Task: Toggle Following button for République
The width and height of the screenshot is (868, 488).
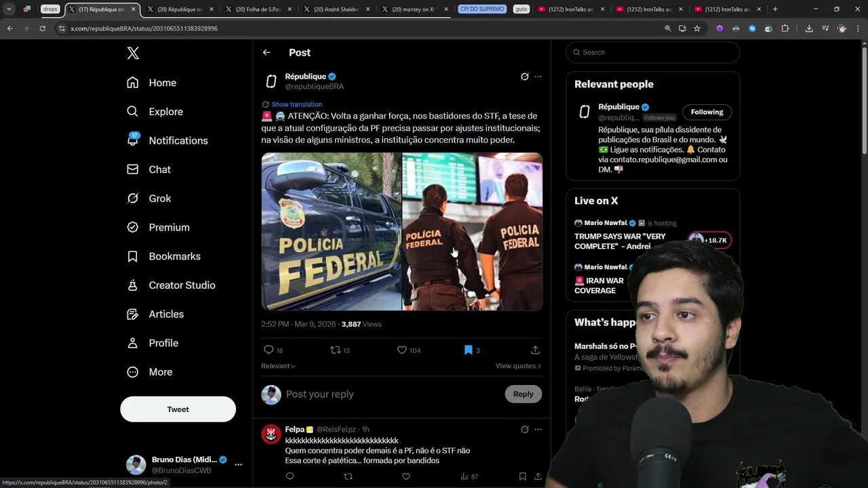Action: (707, 112)
